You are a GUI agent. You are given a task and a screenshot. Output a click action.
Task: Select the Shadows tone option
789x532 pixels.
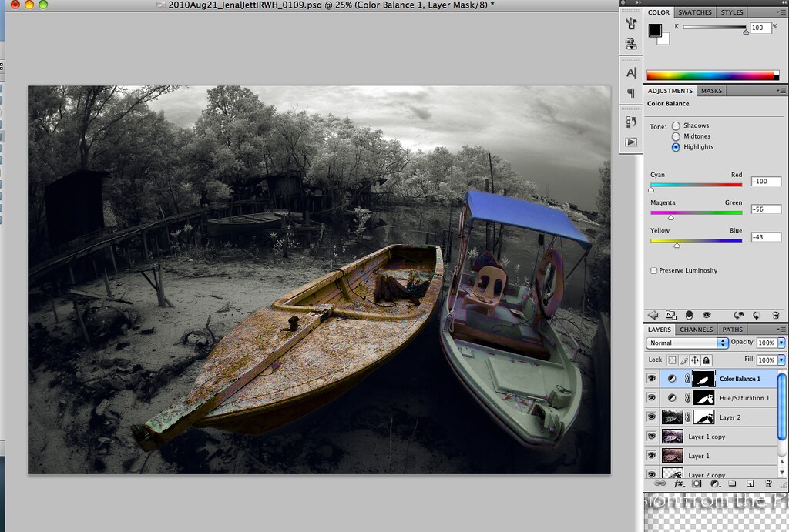[x=676, y=125]
